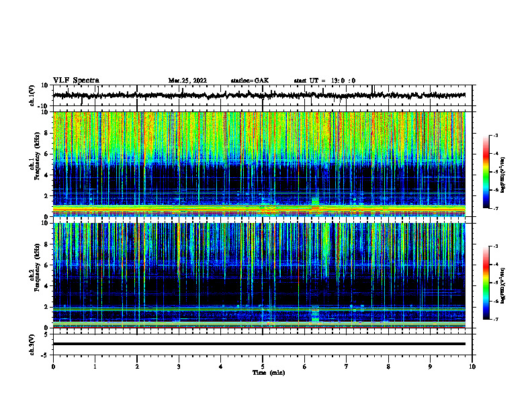Screen dimensions: 532x411
Task: Click time axis tick label "6"
Action: tap(305, 367)
